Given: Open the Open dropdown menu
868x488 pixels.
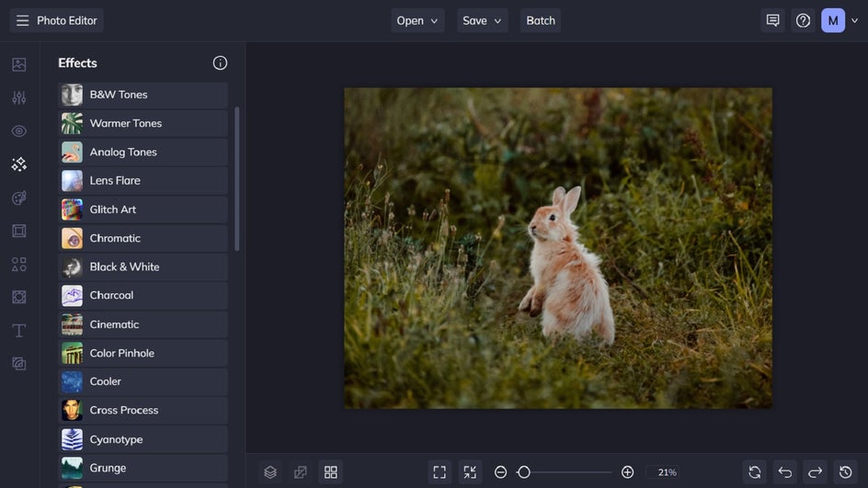Looking at the screenshot, I should [x=417, y=20].
